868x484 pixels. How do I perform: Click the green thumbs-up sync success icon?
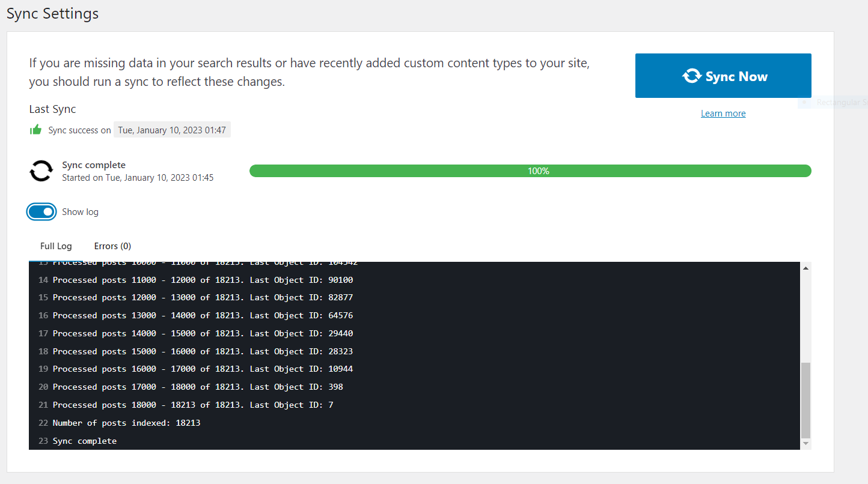[35, 129]
